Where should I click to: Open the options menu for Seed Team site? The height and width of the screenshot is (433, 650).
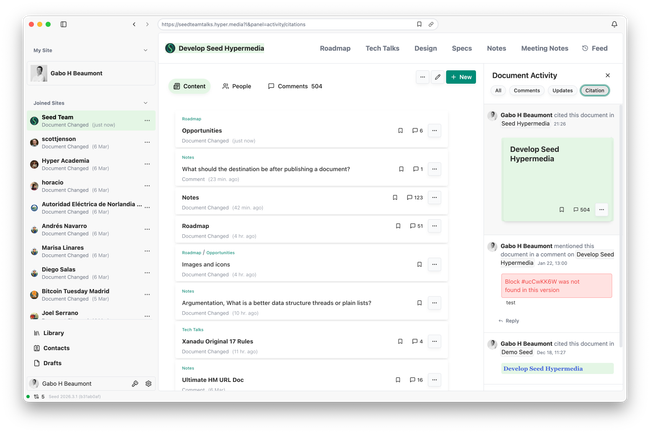(148, 120)
